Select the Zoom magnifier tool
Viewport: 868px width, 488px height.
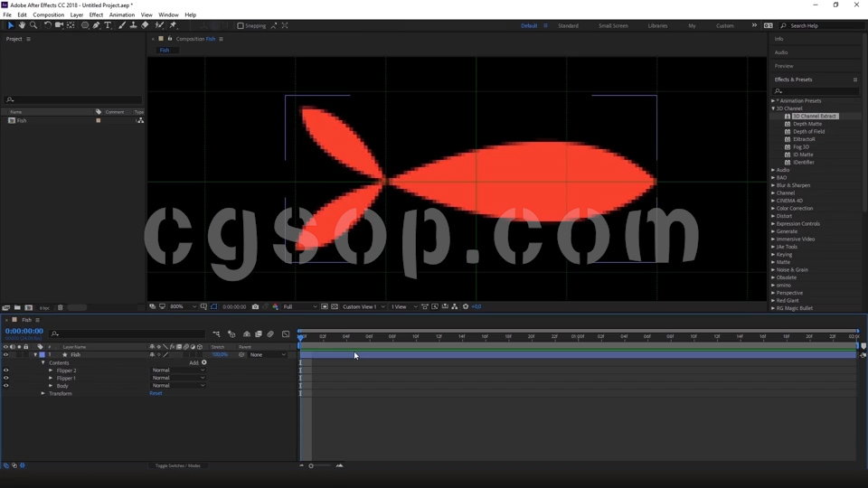[33, 25]
